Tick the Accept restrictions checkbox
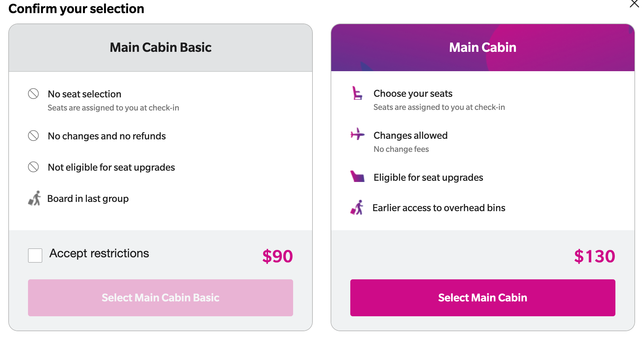 (x=35, y=256)
